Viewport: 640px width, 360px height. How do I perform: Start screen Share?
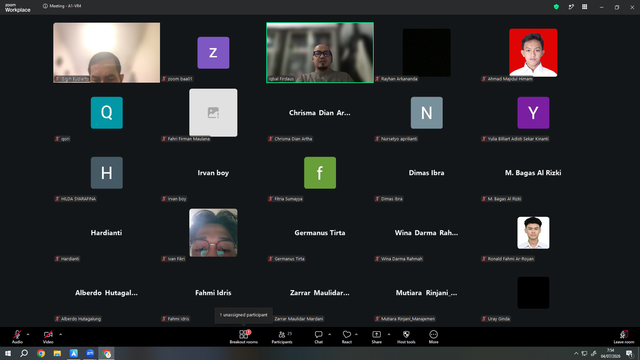coord(376,337)
